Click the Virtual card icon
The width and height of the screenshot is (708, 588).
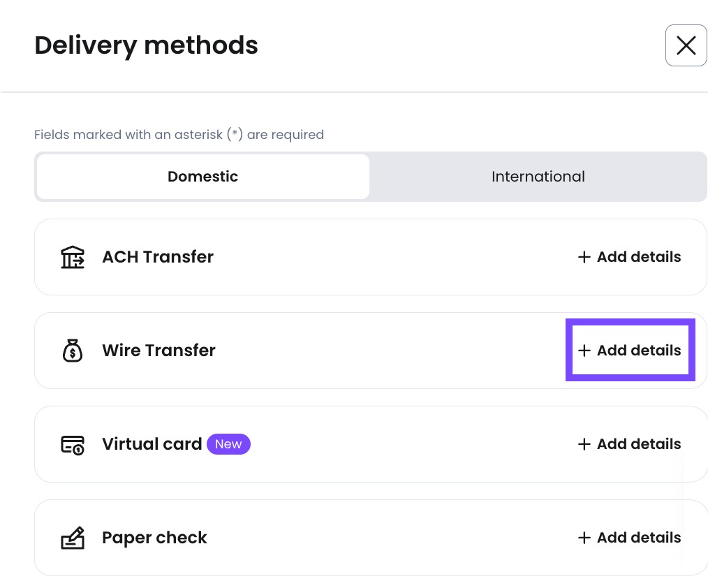point(72,444)
